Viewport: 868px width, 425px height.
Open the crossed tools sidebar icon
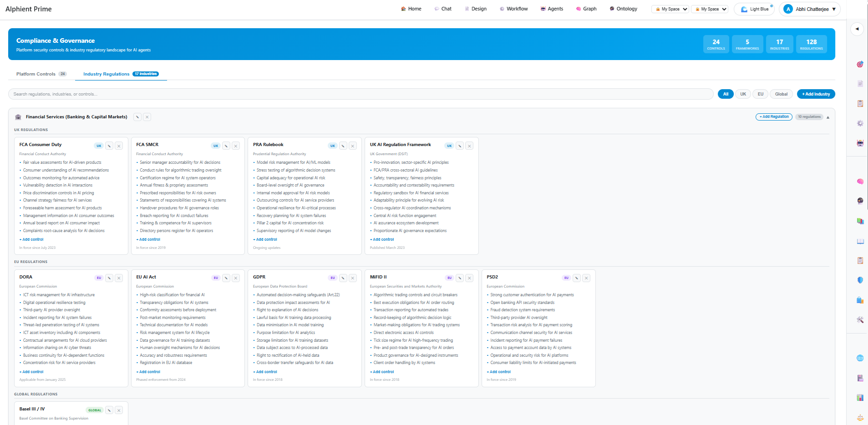(860, 319)
